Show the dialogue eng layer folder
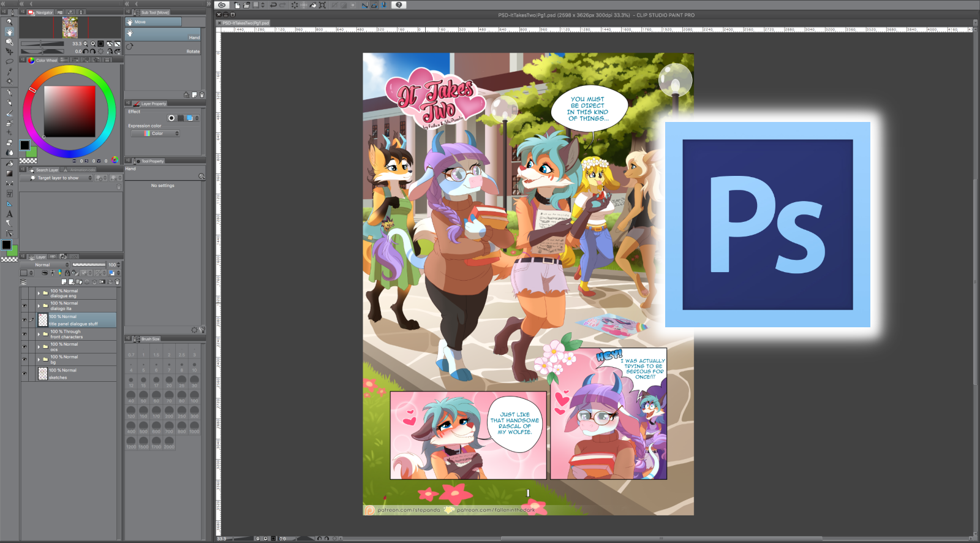The image size is (980, 543). pyautogui.click(x=24, y=294)
